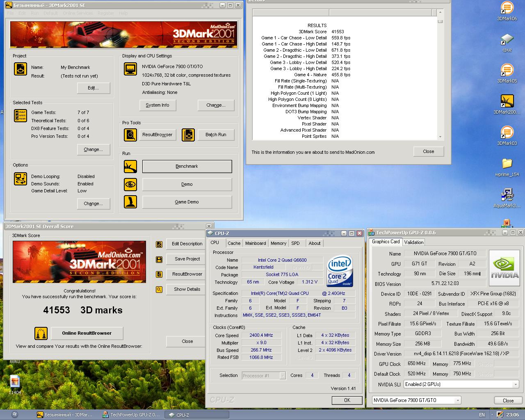Click the Demo button in Run section
525x420 pixels.
(187, 184)
